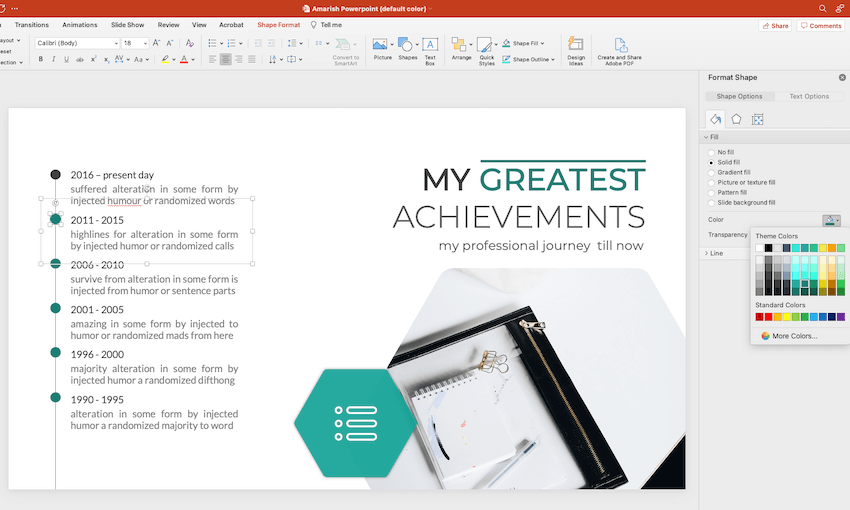This screenshot has height=510, width=850.
Task: Create and Share Adobe PDF
Action: [619, 51]
